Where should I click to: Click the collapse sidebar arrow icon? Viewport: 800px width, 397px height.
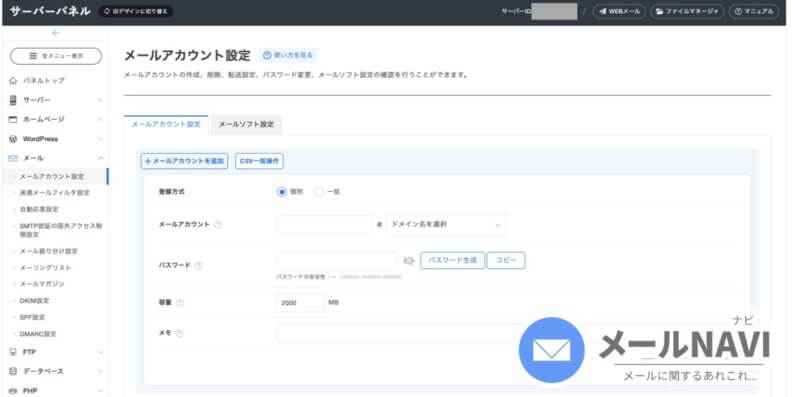click(56, 33)
